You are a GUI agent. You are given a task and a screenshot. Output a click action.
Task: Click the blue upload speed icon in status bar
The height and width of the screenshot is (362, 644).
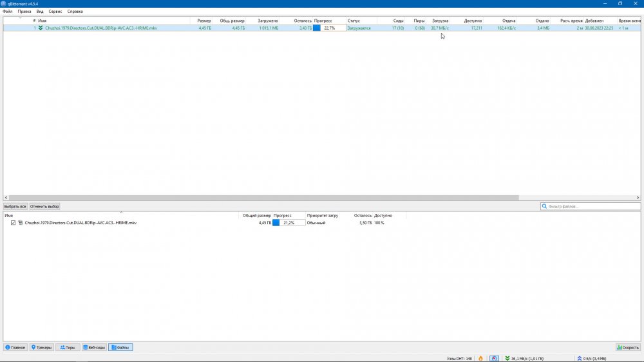pos(580,358)
